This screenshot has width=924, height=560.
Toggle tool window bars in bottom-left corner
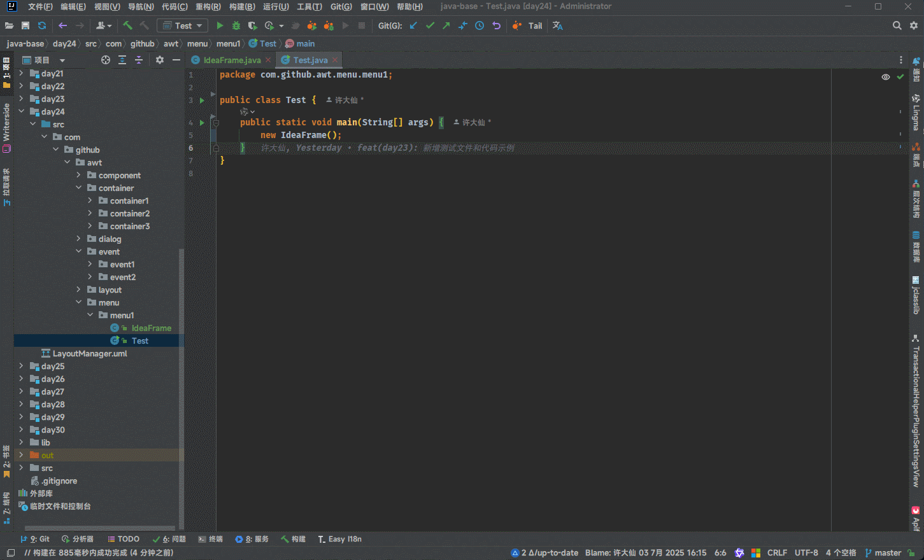pyautogui.click(x=10, y=552)
